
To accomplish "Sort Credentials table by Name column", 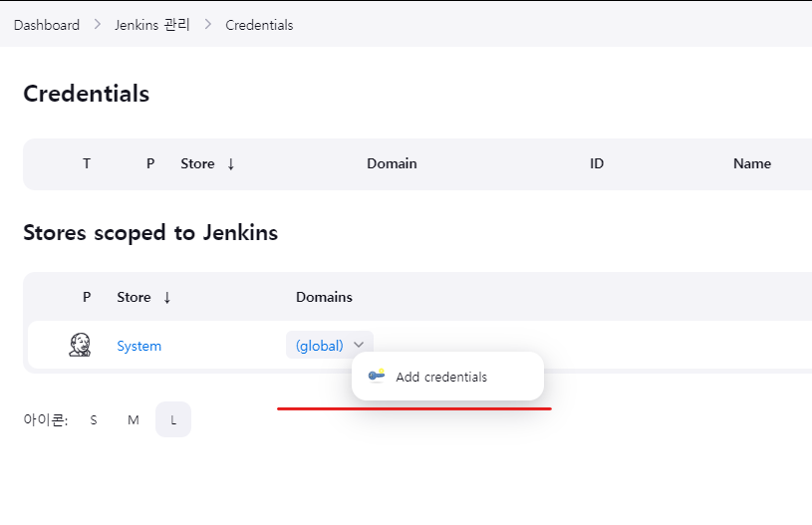I will pos(752,163).
